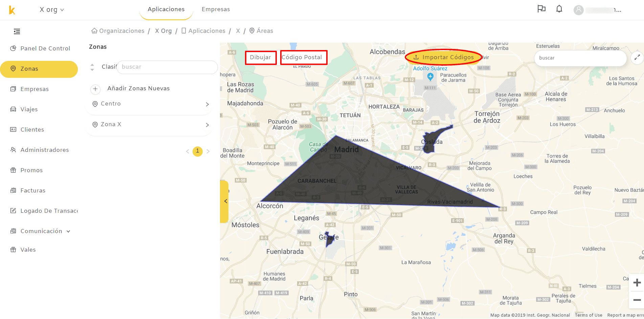Click the Clientes card icon
The width and height of the screenshot is (644, 319).
click(13, 129)
